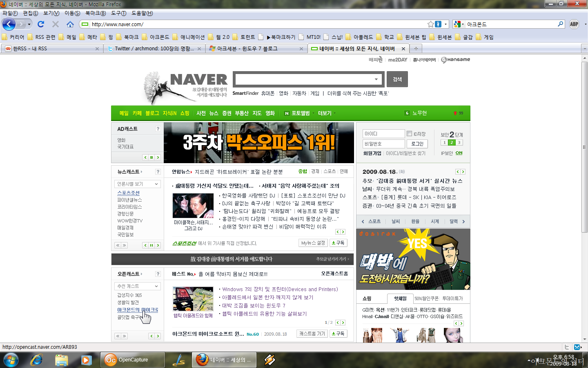Click the 로그인 button
Screen dimensions: 588x368
tap(417, 144)
